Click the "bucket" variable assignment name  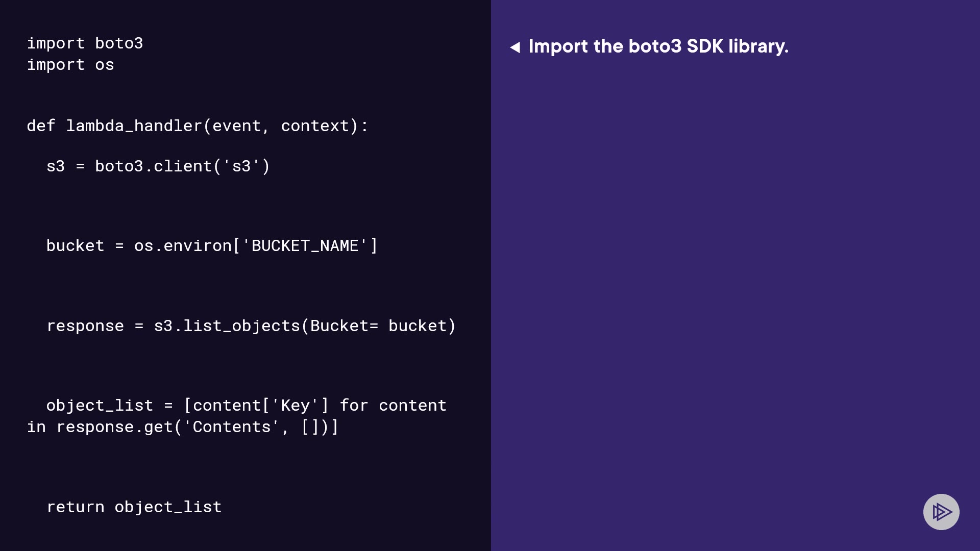75,246
